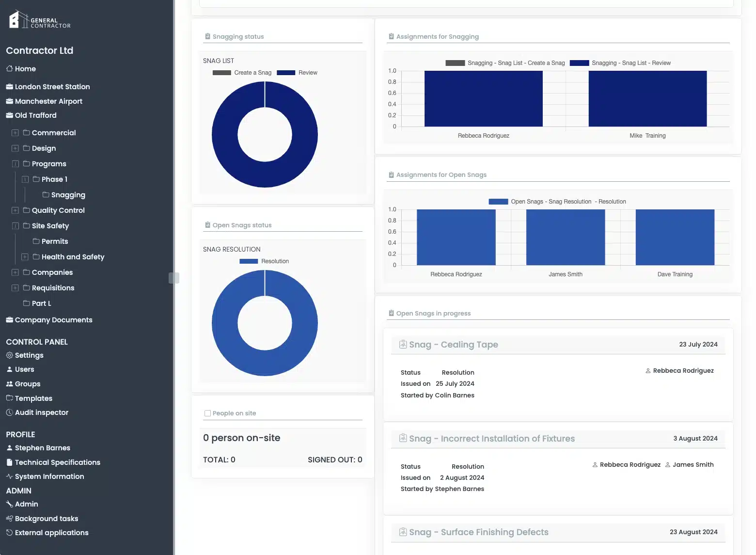The width and height of the screenshot is (756, 555).
Task: Click the Users person icon
Action: coord(9,369)
